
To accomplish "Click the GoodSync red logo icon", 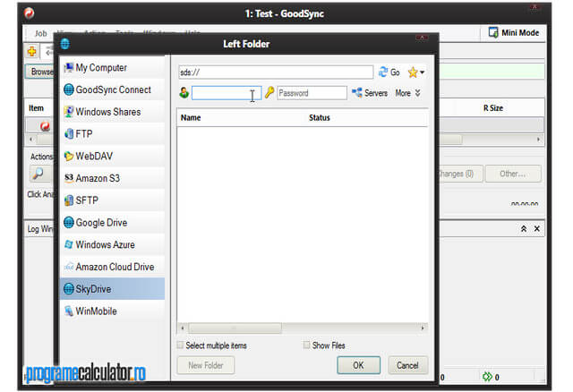I will pyautogui.click(x=30, y=13).
